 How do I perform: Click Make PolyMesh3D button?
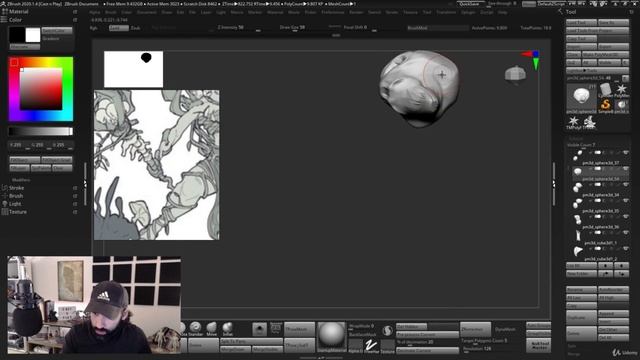point(605,55)
